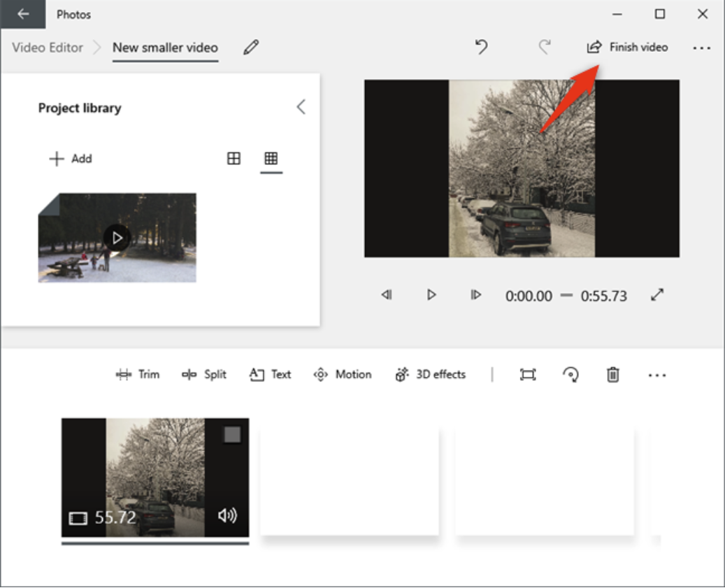This screenshot has height=588, width=725.
Task: Click the Finish video button
Action: click(x=629, y=48)
